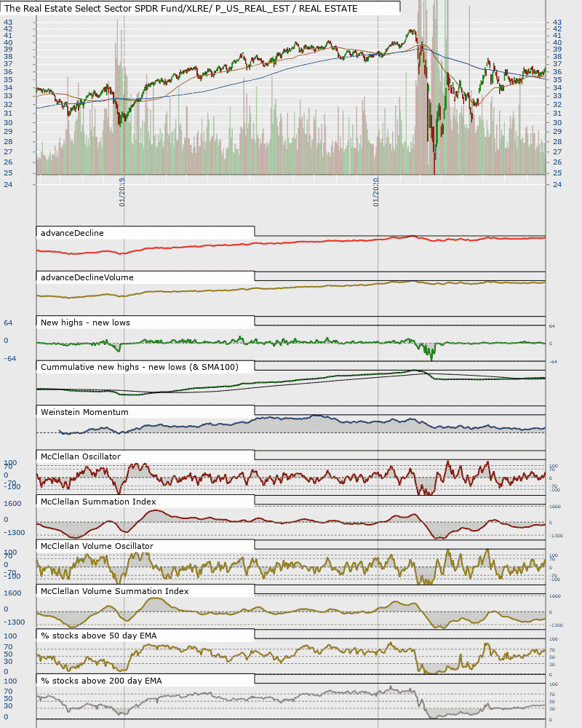
Task: Select the New highs - new lows label
Action: pyautogui.click(x=85, y=323)
